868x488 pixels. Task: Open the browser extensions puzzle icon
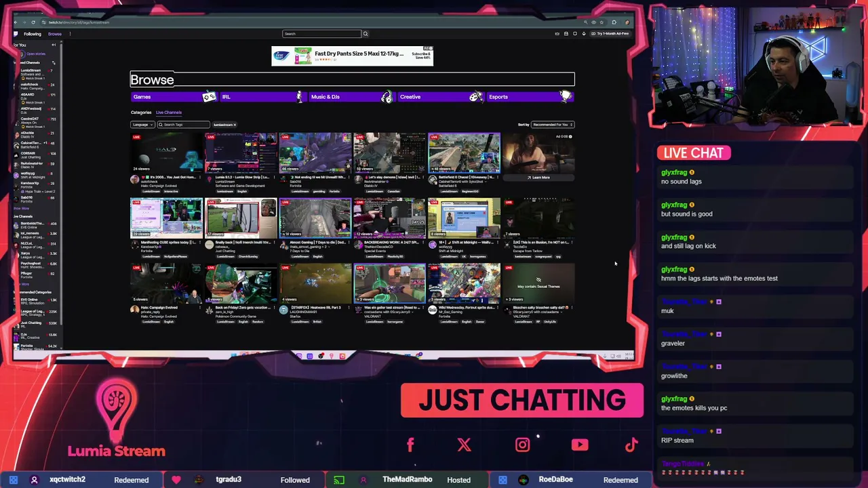(x=614, y=22)
